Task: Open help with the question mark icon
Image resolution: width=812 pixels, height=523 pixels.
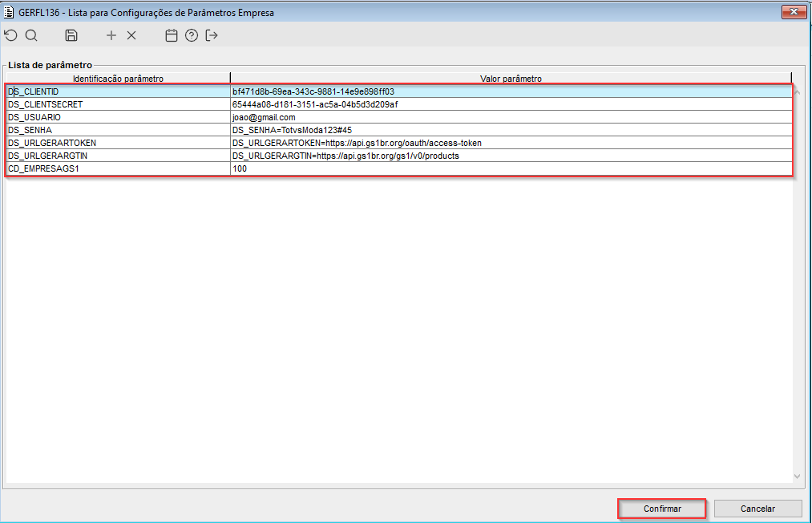Action: point(192,35)
